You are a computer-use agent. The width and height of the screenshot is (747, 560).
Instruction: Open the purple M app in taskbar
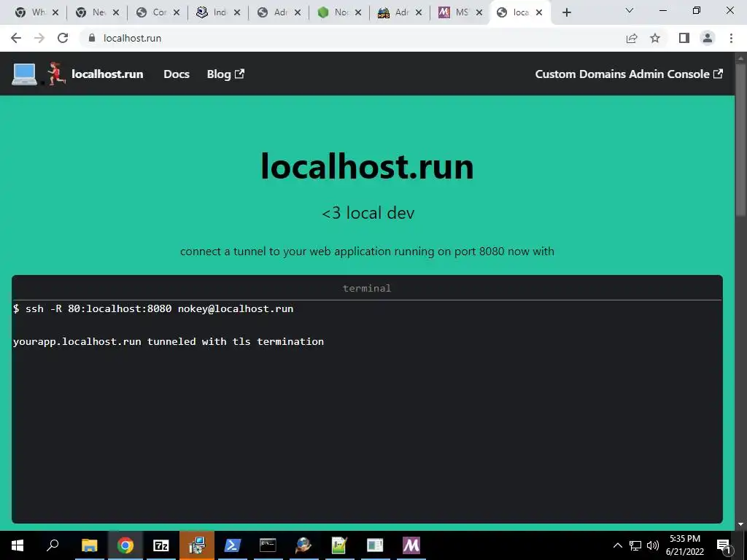click(x=411, y=545)
